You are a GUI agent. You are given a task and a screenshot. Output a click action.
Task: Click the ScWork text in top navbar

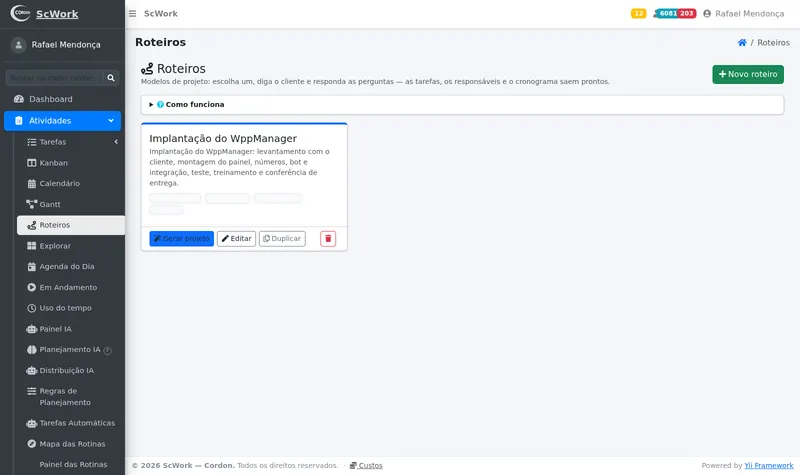click(x=161, y=14)
